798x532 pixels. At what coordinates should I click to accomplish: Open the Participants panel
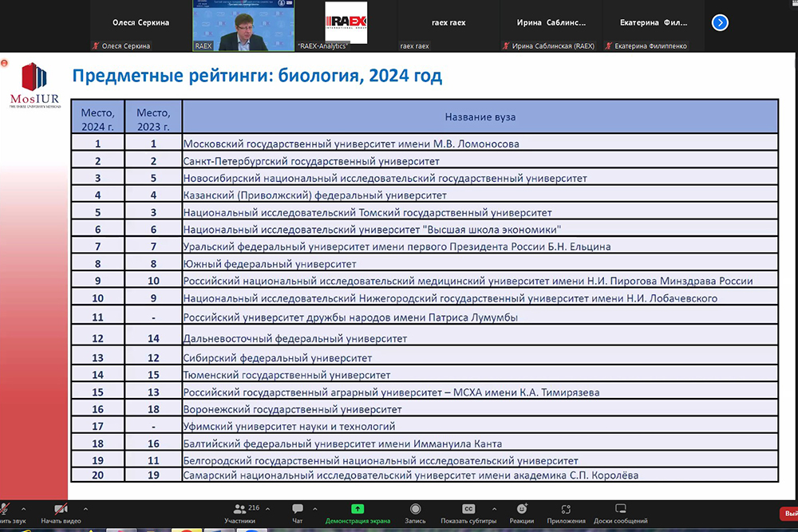click(239, 512)
